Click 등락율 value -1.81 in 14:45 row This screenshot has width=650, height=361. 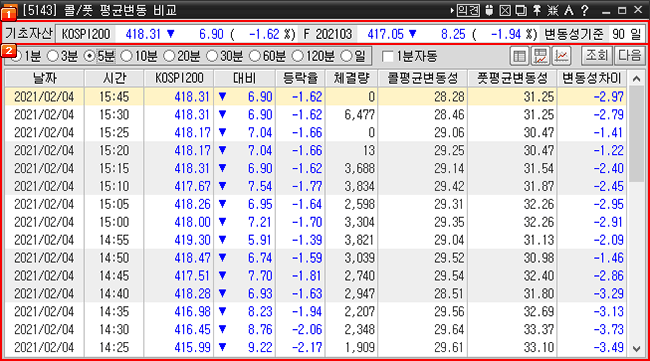click(307, 276)
